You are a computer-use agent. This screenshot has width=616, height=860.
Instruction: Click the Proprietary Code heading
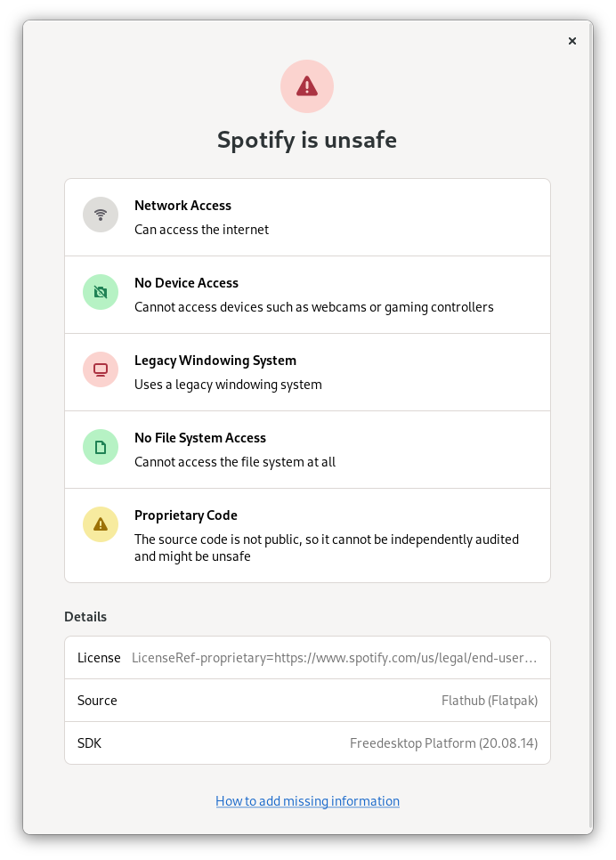tap(186, 515)
